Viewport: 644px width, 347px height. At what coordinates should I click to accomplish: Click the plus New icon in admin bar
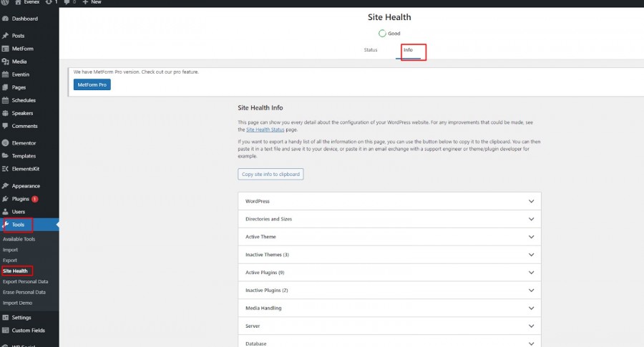tap(85, 2)
